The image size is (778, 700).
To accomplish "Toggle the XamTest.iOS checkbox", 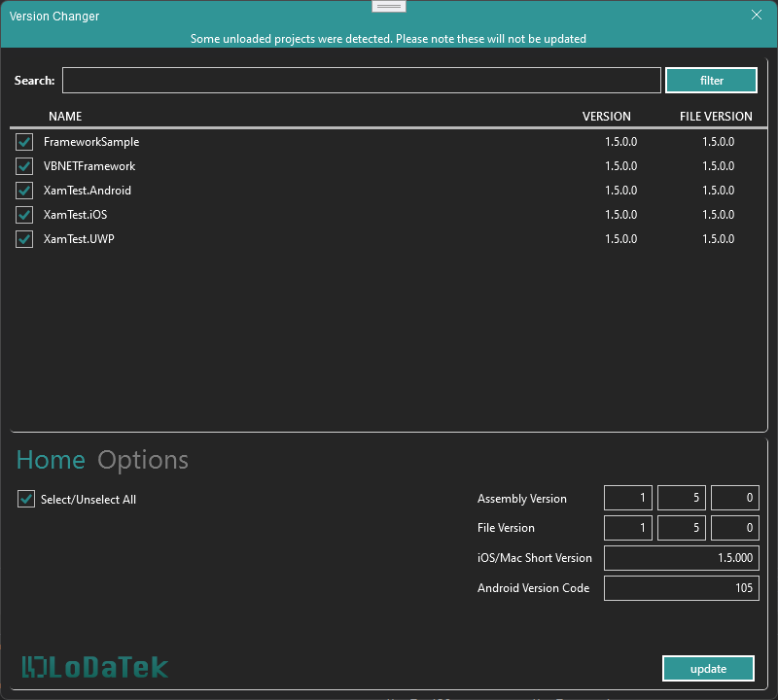I will click(23, 214).
